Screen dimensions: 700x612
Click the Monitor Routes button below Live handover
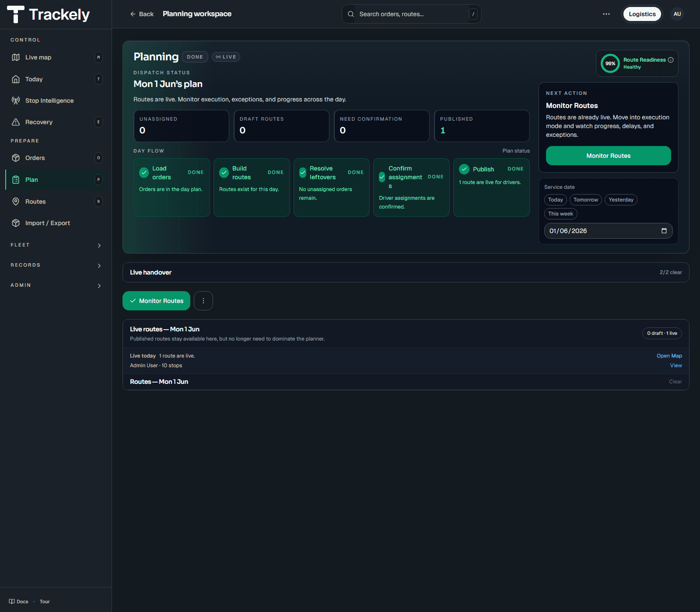[156, 301]
